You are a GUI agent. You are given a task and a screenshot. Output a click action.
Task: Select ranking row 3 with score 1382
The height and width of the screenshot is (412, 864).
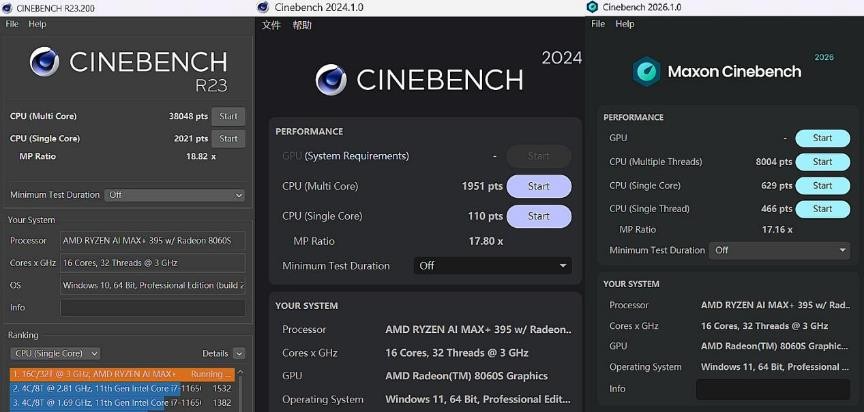pyautogui.click(x=122, y=403)
